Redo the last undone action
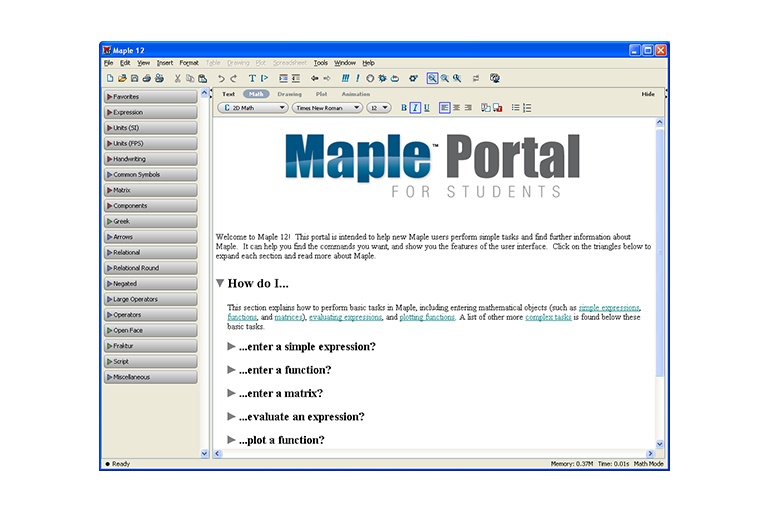Image resolution: width=768 pixels, height=512 pixels. (234, 78)
